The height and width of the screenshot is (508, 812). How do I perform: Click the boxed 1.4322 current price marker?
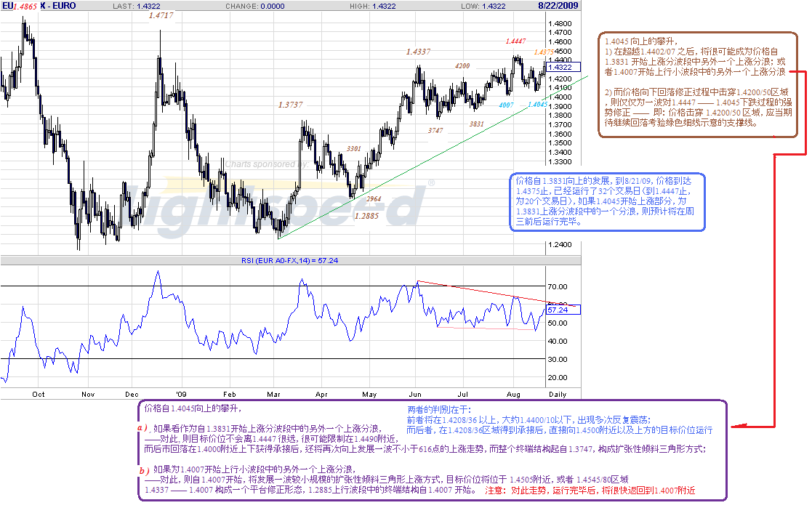pos(563,68)
